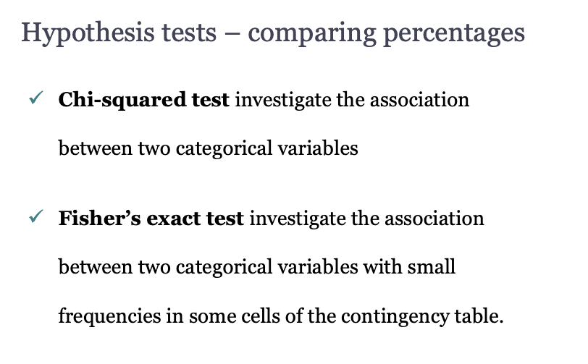This screenshot has height=364, width=588.
Task: Click the word categorical in Chi-squared paragraph
Action: click(224, 149)
